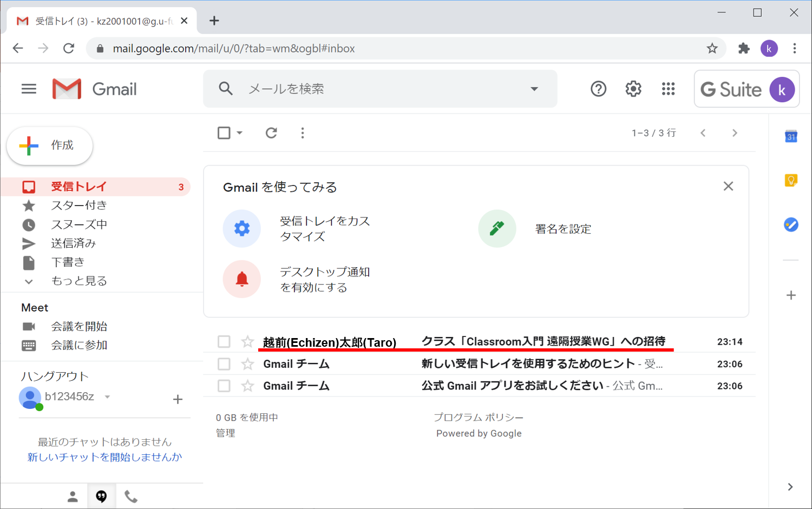Start a new Hangouts chat plus icon
This screenshot has height=509, width=812.
(178, 399)
